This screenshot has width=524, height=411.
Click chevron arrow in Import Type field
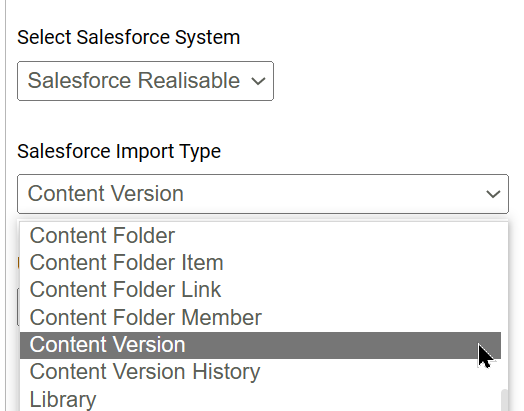493,194
